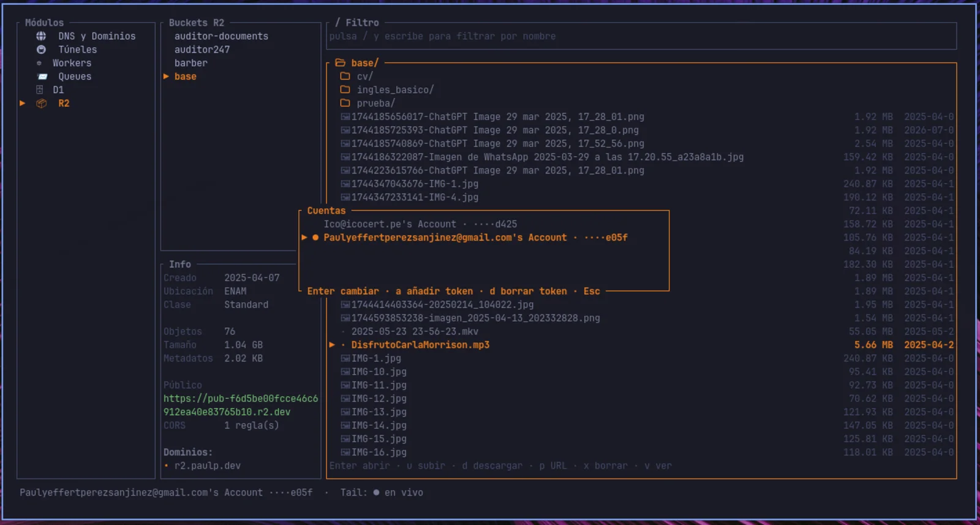
Task: Select the IMG-14.jpg file row
Action: [641, 426]
